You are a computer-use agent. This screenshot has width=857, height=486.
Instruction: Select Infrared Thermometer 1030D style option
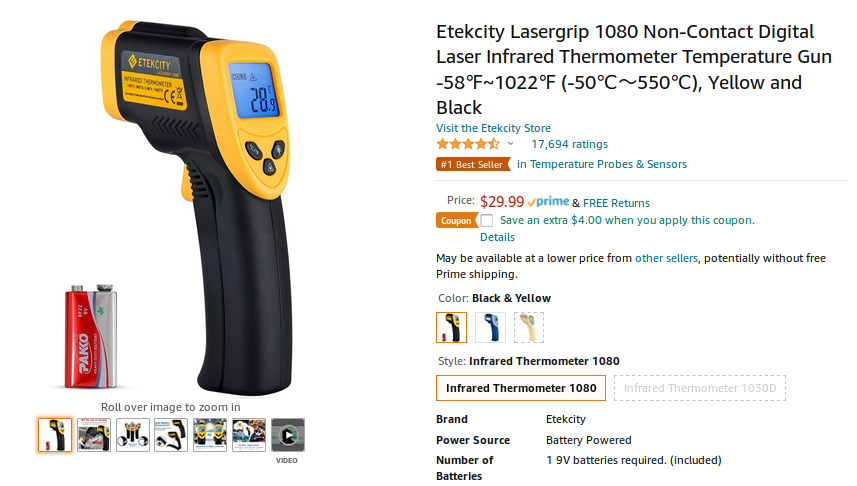[700, 388]
